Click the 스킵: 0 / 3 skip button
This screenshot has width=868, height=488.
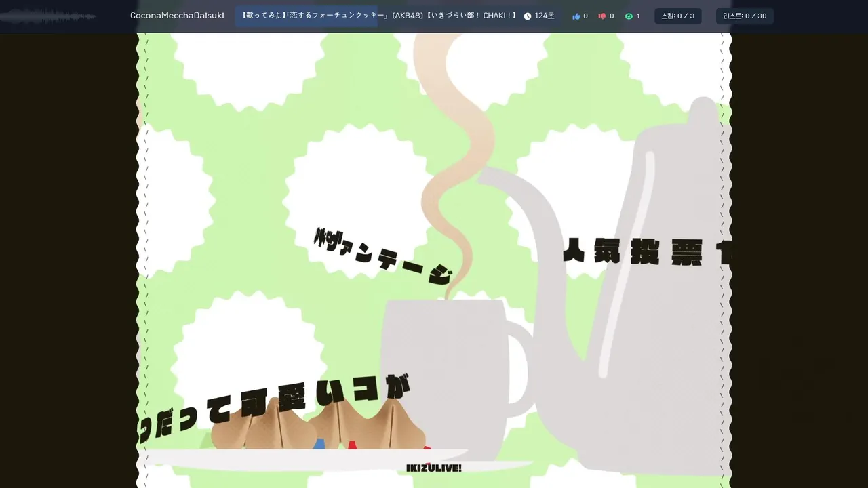pos(678,16)
